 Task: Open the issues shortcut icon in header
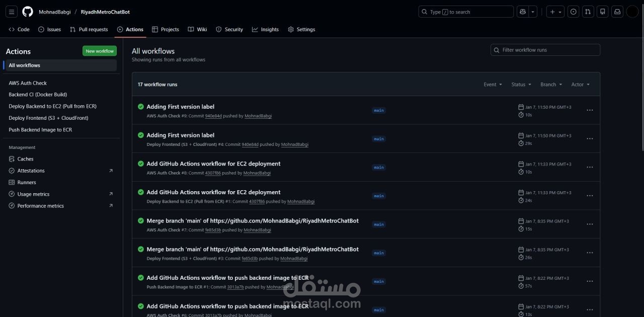(573, 12)
